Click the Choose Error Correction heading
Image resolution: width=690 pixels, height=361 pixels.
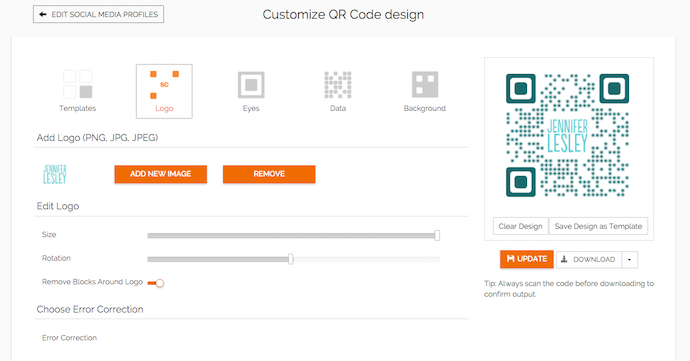tap(90, 309)
